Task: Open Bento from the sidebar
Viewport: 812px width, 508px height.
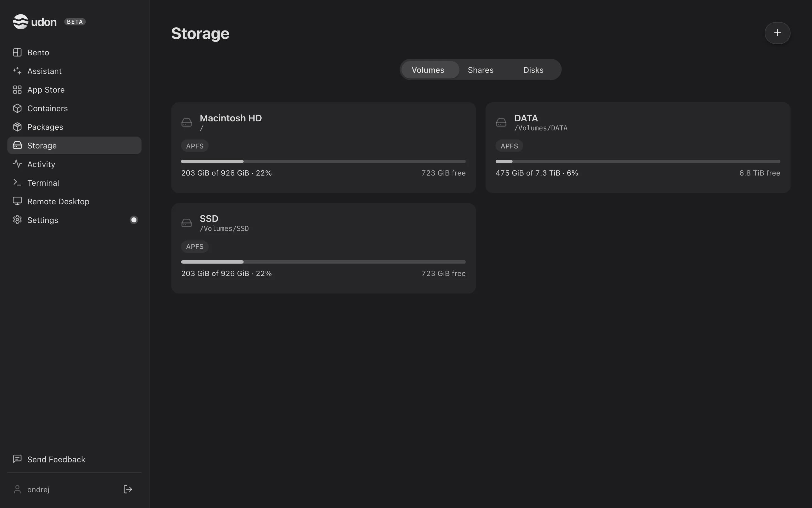Action: pyautogui.click(x=74, y=52)
